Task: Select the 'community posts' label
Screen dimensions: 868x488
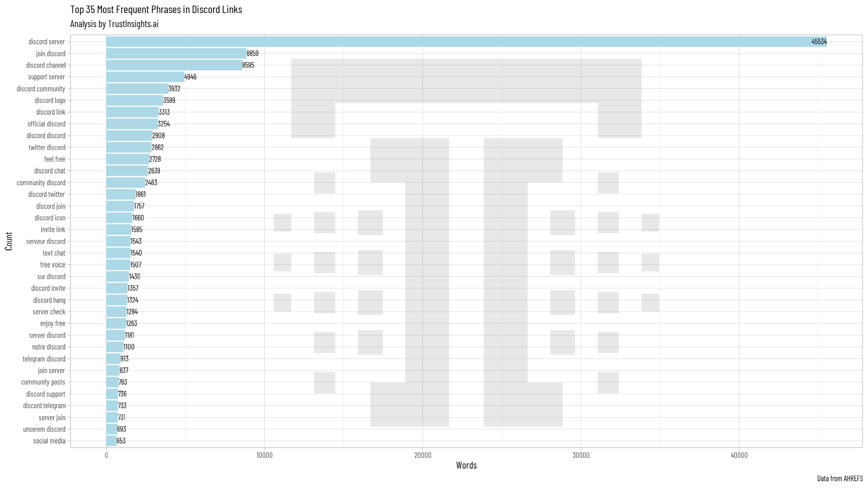Action: coord(43,382)
